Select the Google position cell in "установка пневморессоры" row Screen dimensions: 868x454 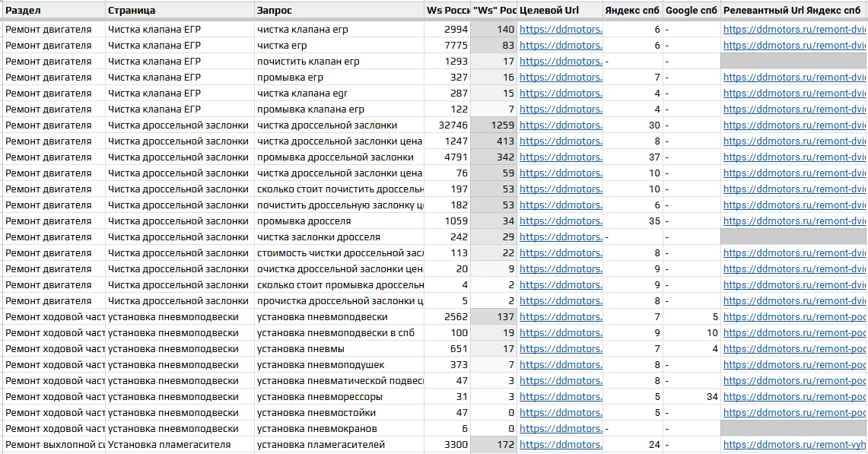(692, 397)
